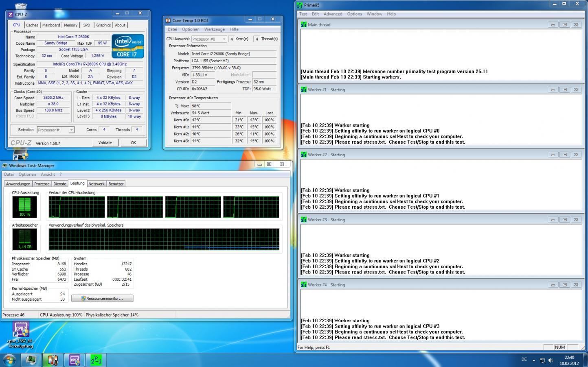Viewport: 588px width, 367px height.
Task: Switch to the Caches tab in CPU-Z
Action: tap(32, 25)
